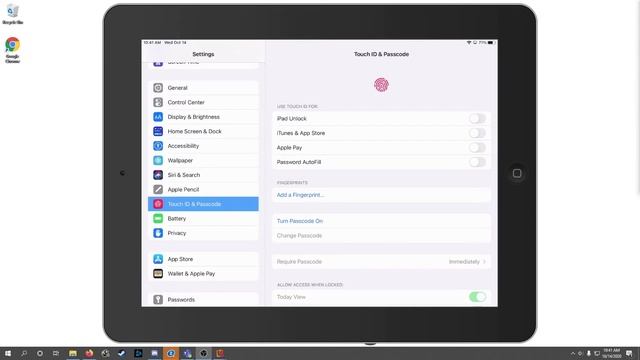640x360 pixels.
Task: Open Internet Explorer taskbar icon
Action: pos(171,353)
